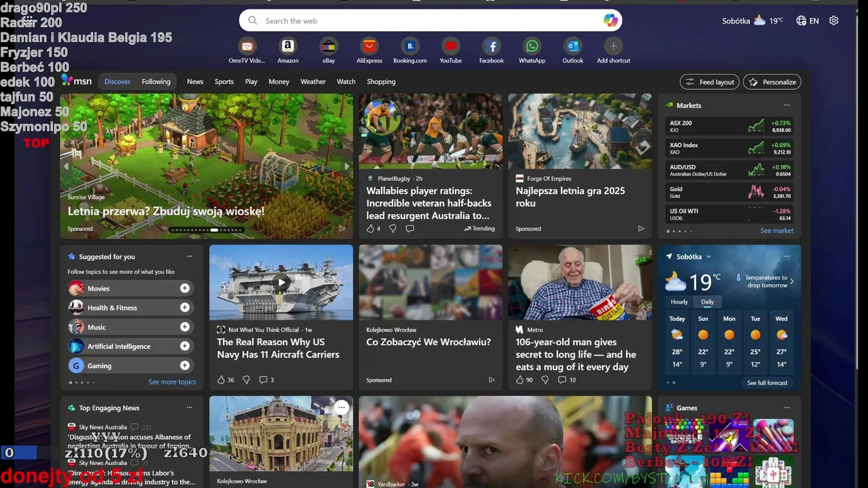
Task: Open the Shopping menu item
Action: click(x=381, y=81)
